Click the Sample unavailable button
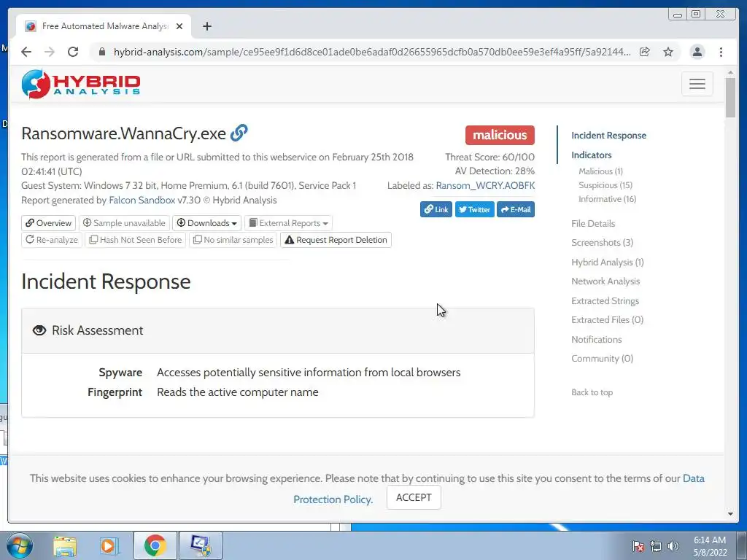The width and height of the screenshot is (747, 560). tap(124, 223)
